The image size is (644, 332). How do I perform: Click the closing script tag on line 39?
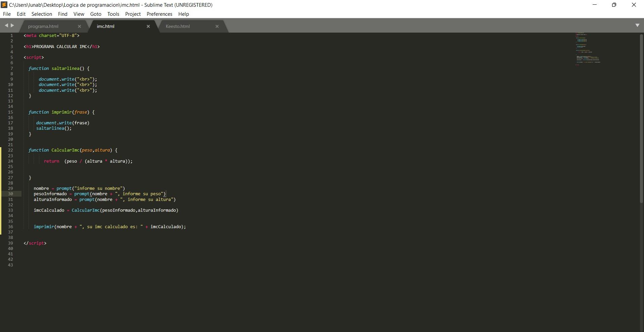click(x=35, y=243)
